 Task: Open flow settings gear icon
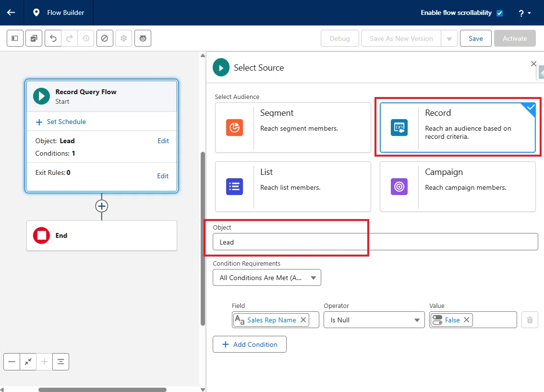[x=123, y=38]
